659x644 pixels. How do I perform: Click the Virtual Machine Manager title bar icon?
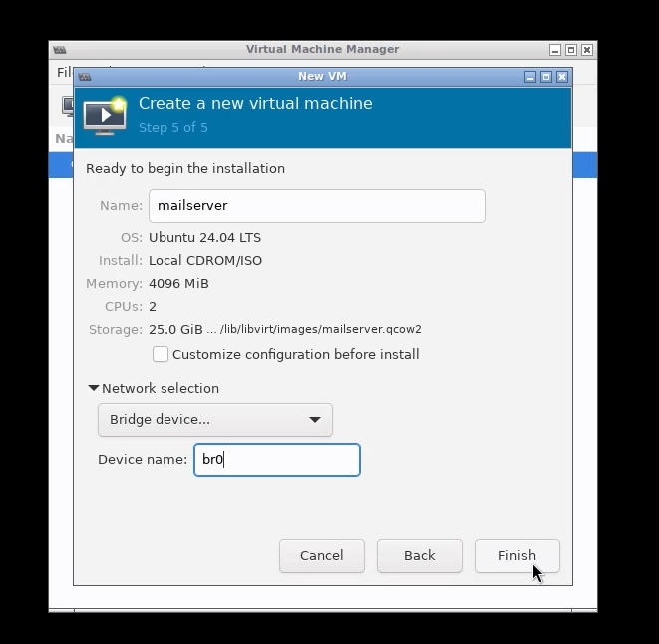tap(60, 50)
